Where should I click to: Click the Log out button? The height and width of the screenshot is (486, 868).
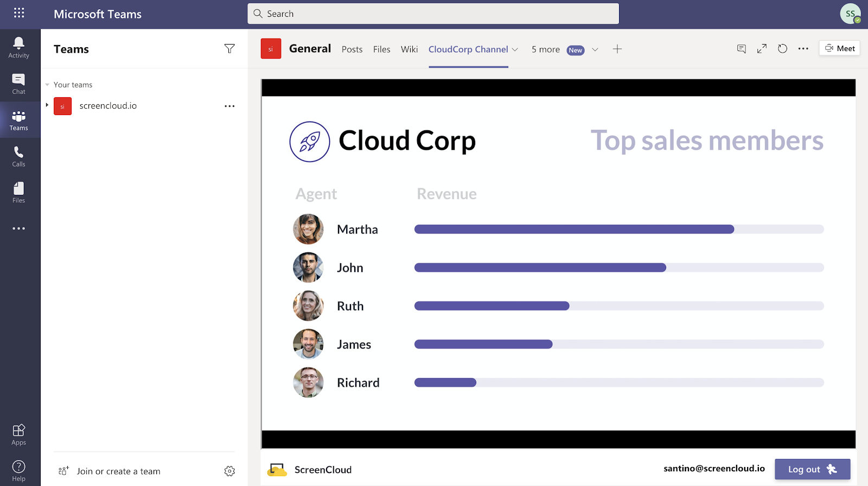pos(812,469)
